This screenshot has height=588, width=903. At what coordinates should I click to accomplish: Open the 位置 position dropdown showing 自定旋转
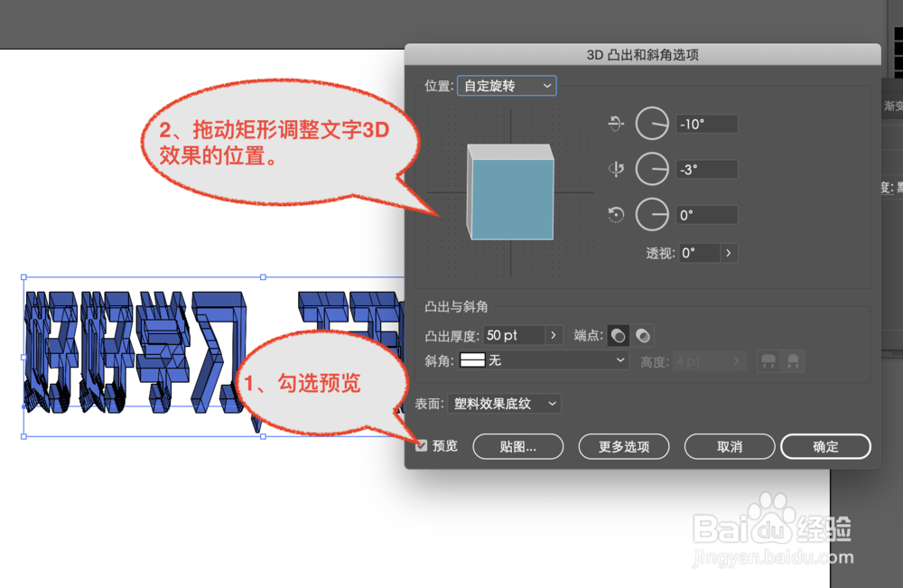[507, 85]
